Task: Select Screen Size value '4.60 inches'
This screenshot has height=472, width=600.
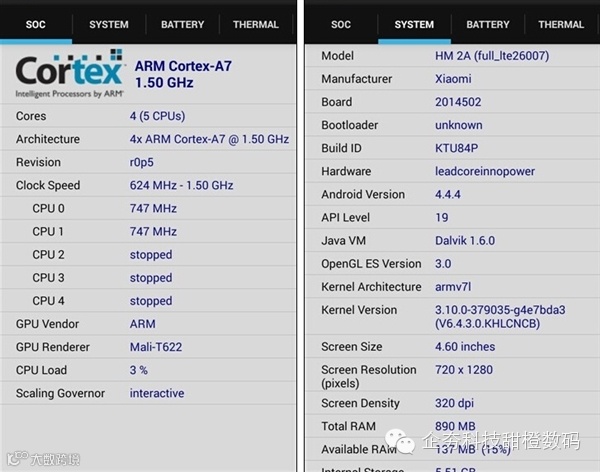Action: (x=465, y=346)
